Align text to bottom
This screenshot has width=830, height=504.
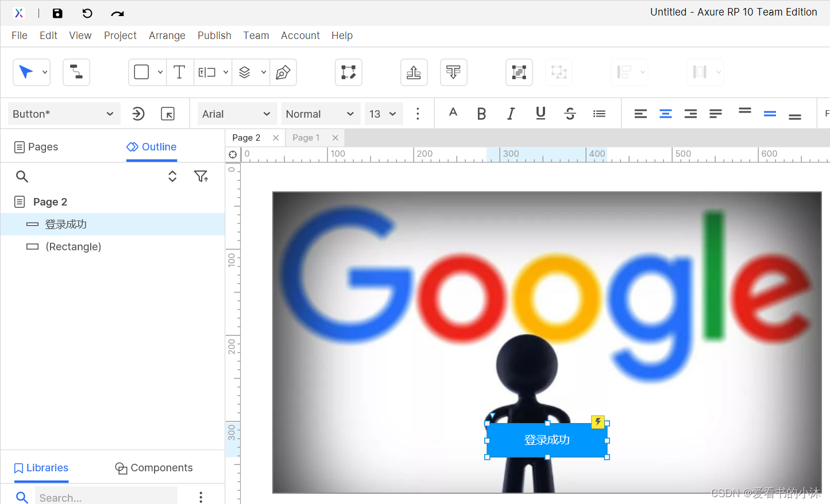click(795, 117)
